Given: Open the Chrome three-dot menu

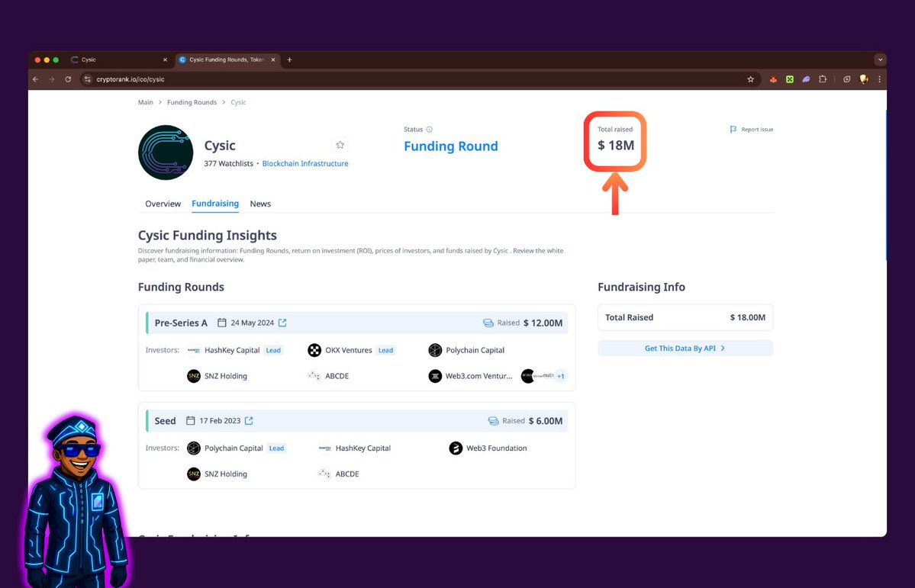Looking at the screenshot, I should point(879,79).
